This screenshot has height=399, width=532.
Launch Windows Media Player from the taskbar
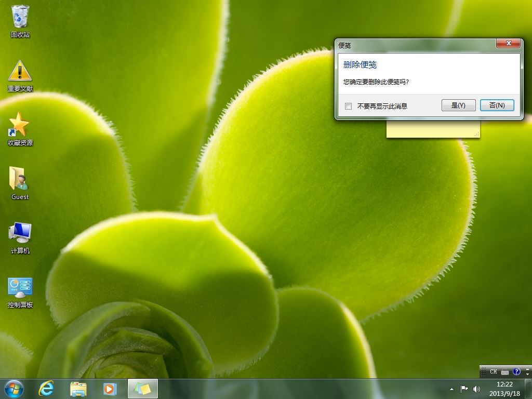point(110,389)
